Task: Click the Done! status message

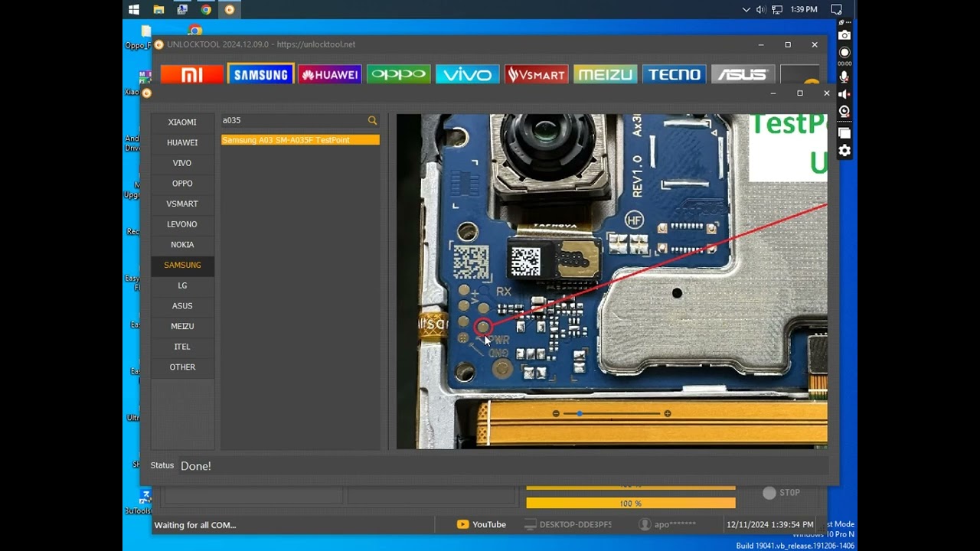Action: (x=196, y=466)
